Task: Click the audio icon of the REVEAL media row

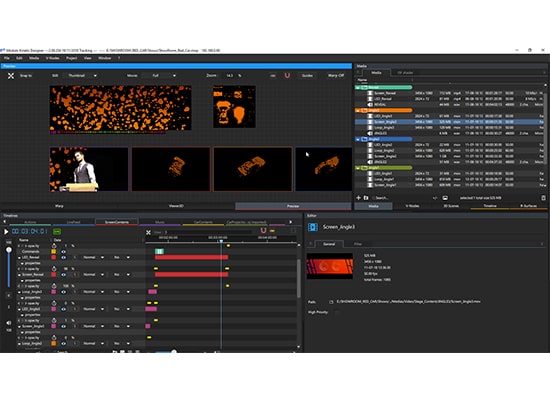Action: (x=370, y=105)
